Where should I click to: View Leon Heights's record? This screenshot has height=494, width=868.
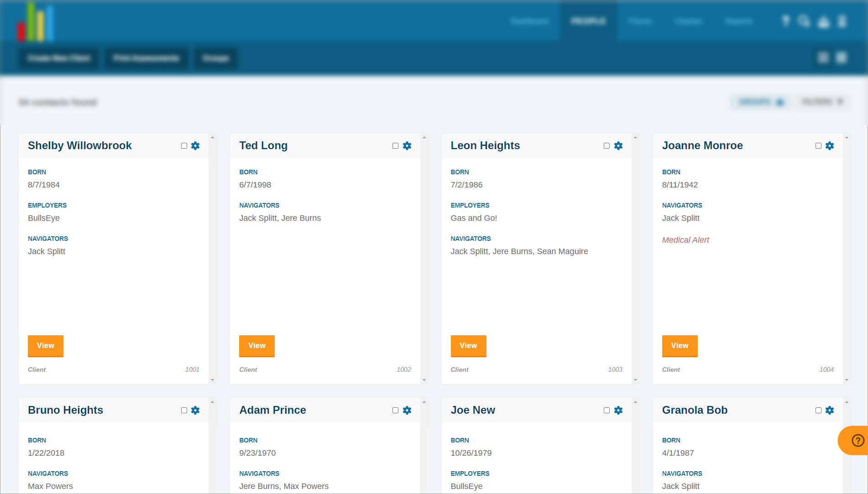468,346
